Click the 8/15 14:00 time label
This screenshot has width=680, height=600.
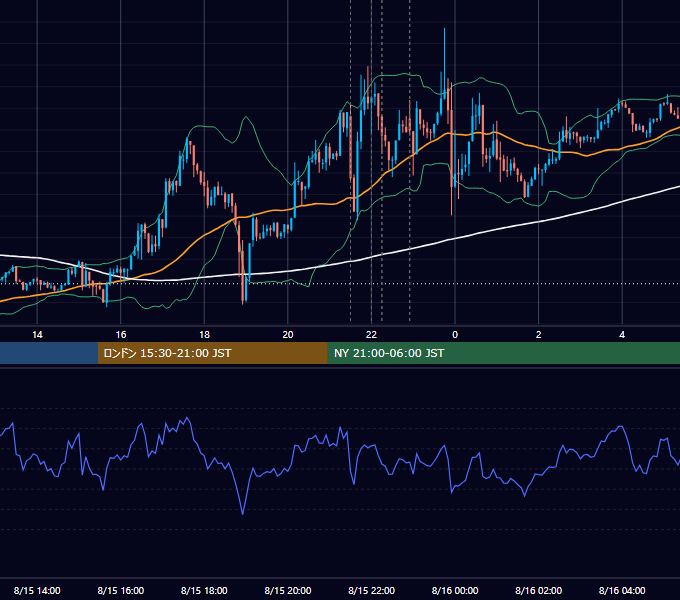tap(37, 590)
